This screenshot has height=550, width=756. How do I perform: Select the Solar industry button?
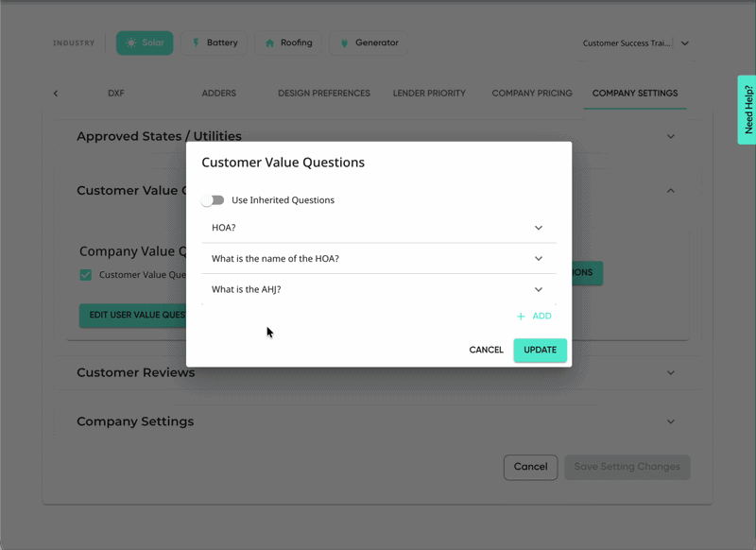pyautogui.click(x=145, y=43)
